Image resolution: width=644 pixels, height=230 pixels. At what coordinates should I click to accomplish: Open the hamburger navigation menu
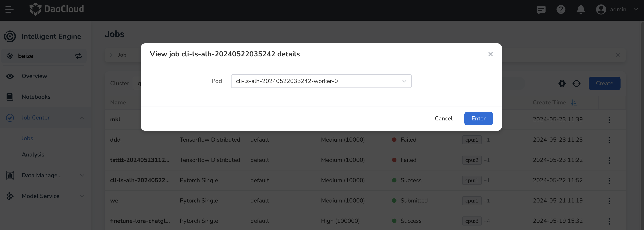click(x=9, y=9)
